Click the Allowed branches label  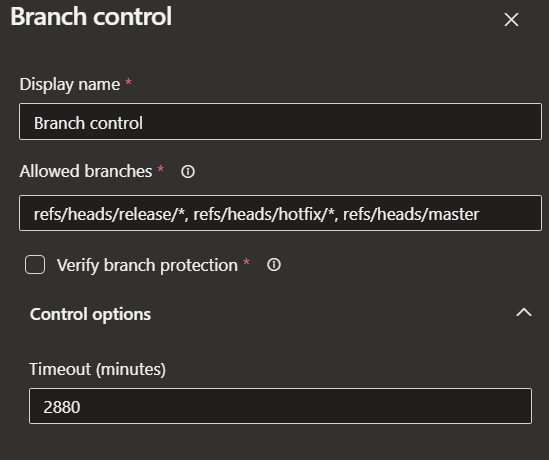coord(86,172)
